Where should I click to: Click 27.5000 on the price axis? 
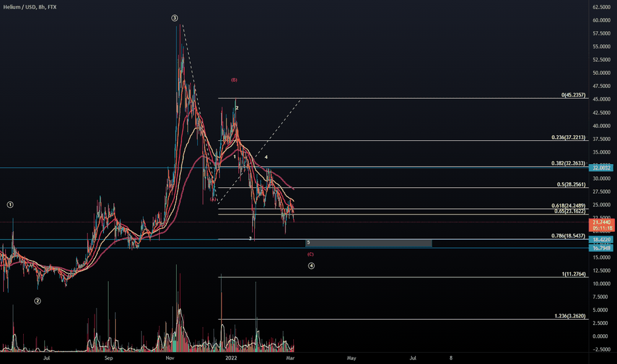[602, 192]
